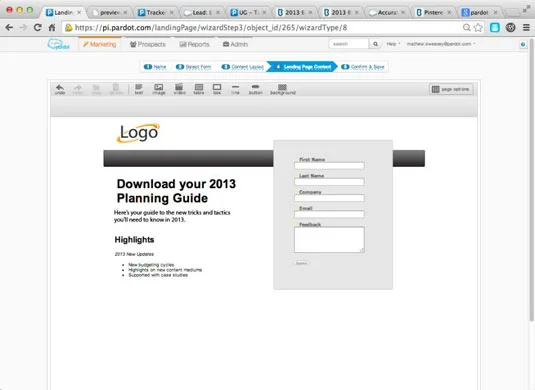The width and height of the screenshot is (535, 390).
Task: Click the 'Download your 2013 Planning Guide' heading
Action: (176, 191)
